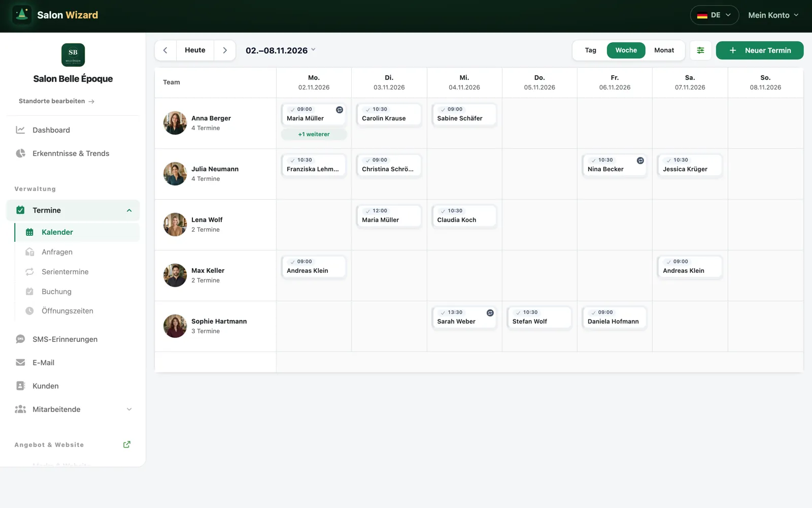Open Kunden section in sidebar

click(x=73, y=386)
